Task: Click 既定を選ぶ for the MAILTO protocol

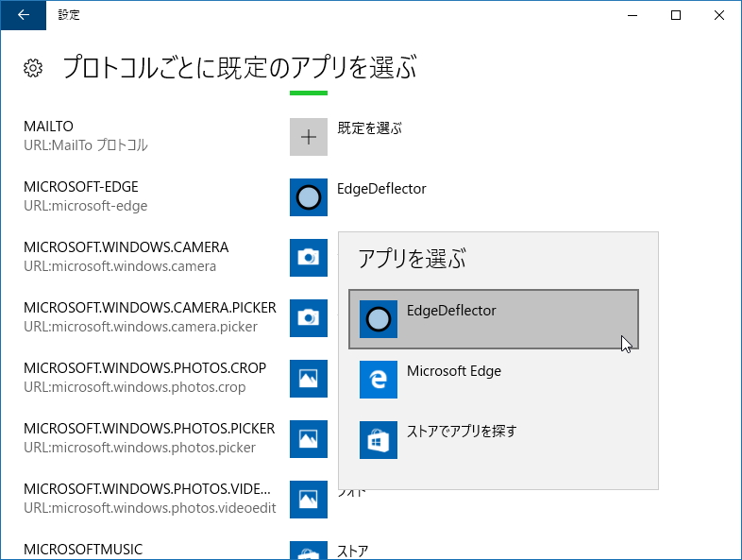Action: 369,128
